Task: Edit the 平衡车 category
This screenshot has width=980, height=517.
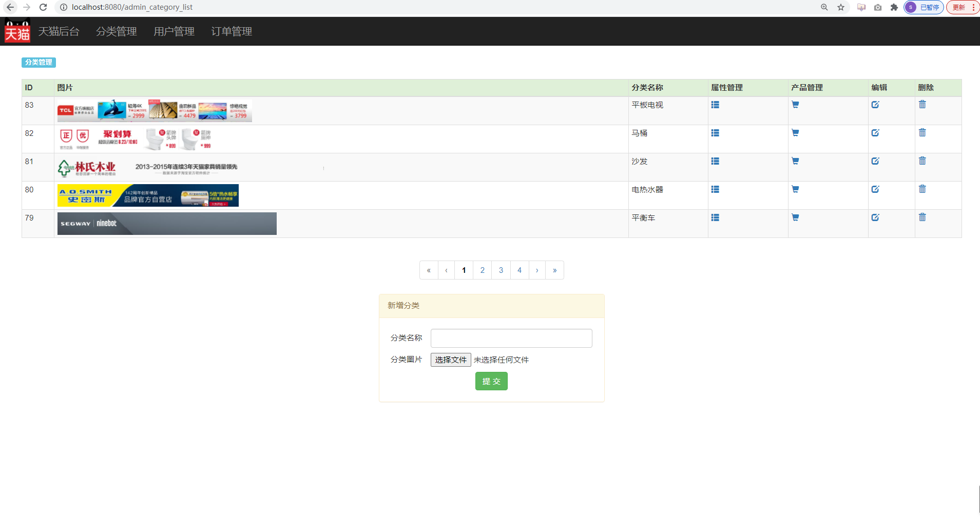Action: (875, 217)
